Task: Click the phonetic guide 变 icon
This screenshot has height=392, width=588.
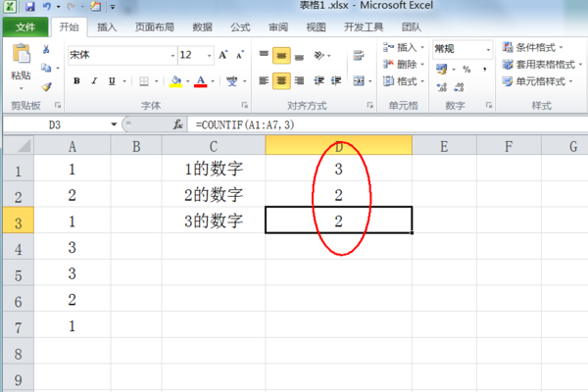Action: pyautogui.click(x=231, y=81)
